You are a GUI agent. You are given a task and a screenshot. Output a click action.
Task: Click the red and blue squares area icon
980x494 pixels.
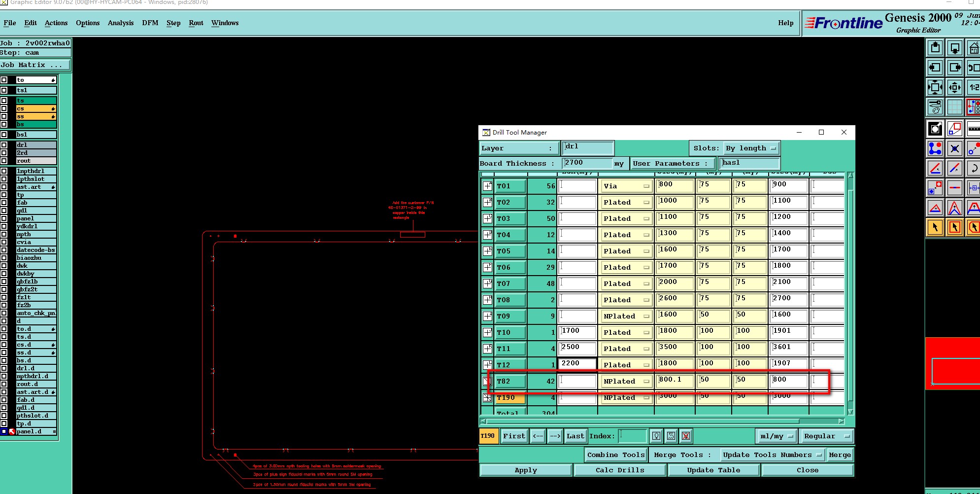tap(955, 129)
